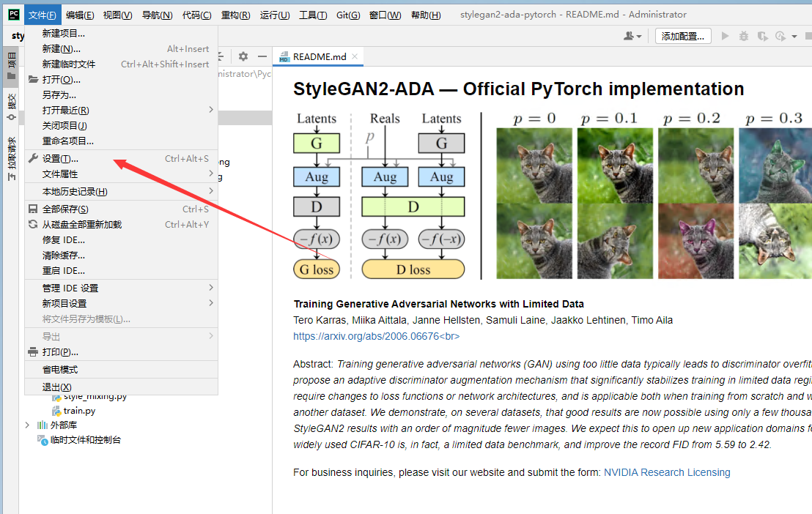Image resolution: width=812 pixels, height=514 pixels.
Task: Choose 新建项目... from the file menu
Action: (x=121, y=34)
